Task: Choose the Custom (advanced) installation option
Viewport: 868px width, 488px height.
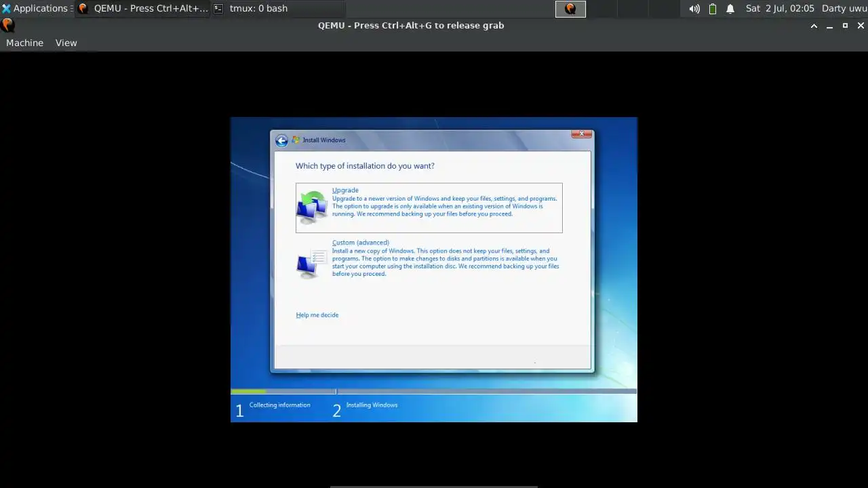Action: click(x=429, y=258)
